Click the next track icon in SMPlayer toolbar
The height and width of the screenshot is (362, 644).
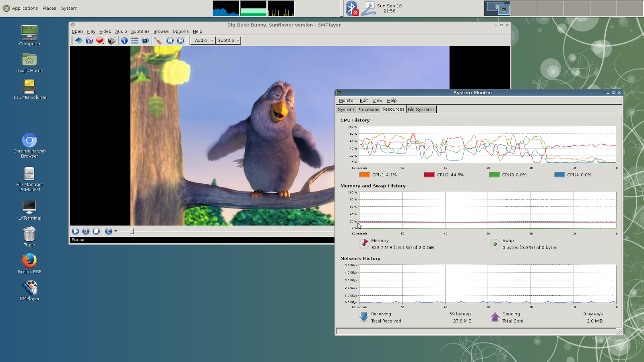pyautogui.click(x=180, y=41)
